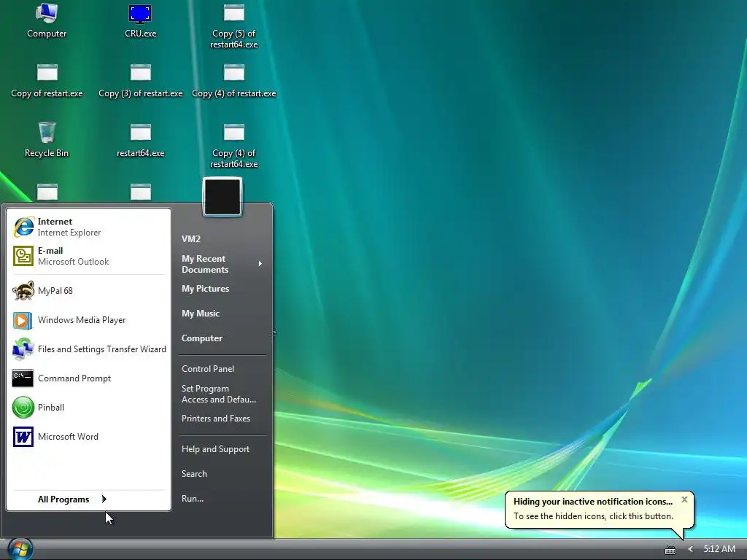Click the on-screen keyboard tray icon

point(670,550)
